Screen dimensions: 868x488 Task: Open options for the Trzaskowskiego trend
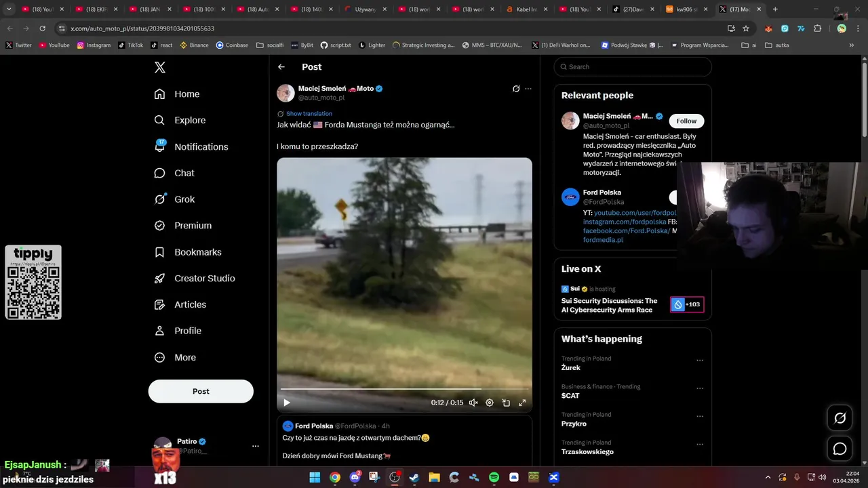(700, 444)
